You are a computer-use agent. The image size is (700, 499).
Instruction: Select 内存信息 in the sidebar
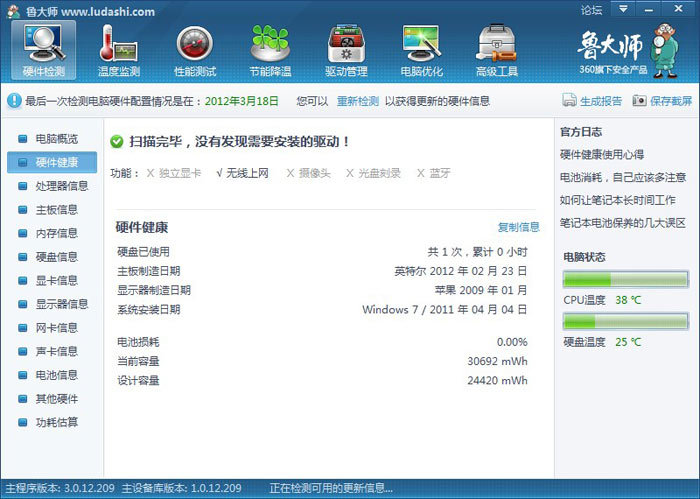pos(52,233)
